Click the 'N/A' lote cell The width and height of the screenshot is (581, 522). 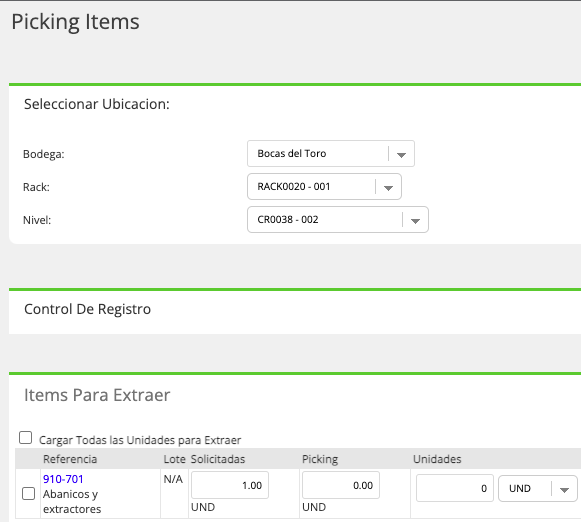(173, 479)
